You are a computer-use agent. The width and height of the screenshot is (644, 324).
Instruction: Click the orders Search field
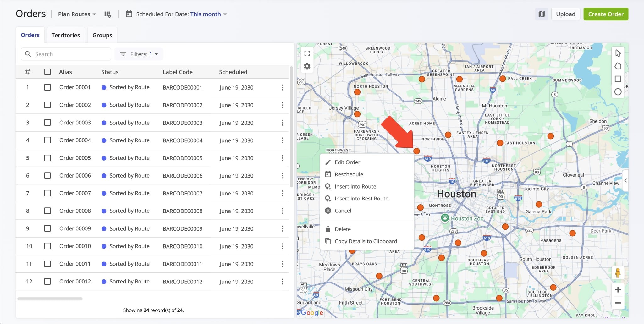66,54
